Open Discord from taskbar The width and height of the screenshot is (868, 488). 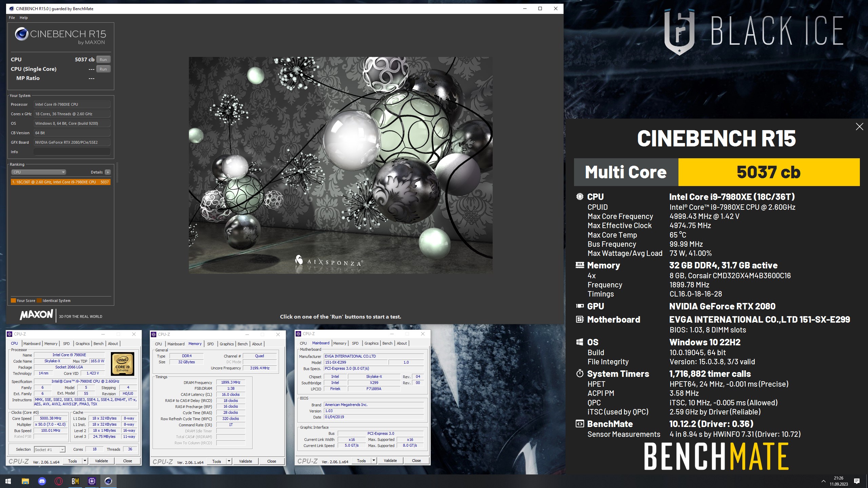[x=42, y=481]
